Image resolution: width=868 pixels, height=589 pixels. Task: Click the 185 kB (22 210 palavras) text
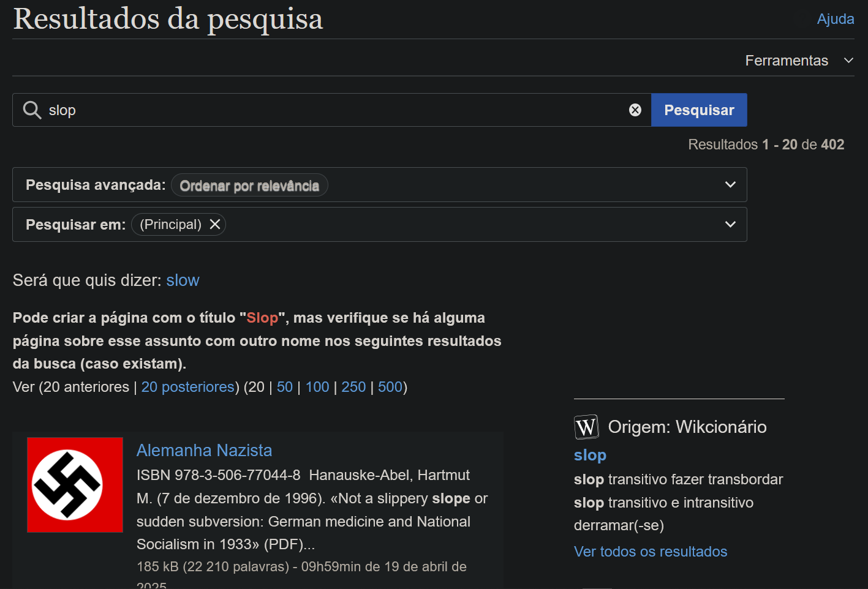(x=213, y=567)
